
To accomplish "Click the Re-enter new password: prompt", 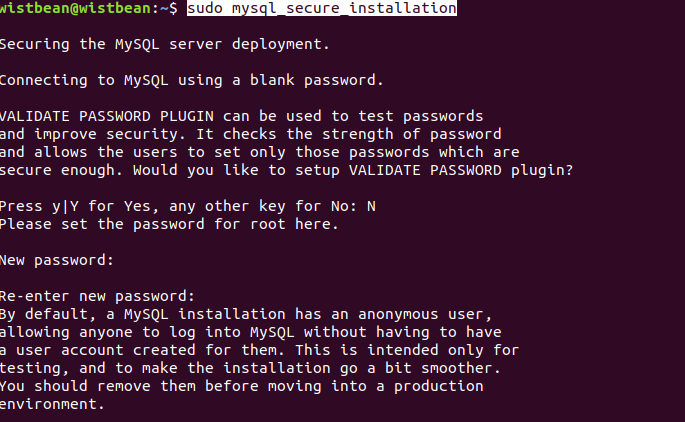I will [97, 296].
